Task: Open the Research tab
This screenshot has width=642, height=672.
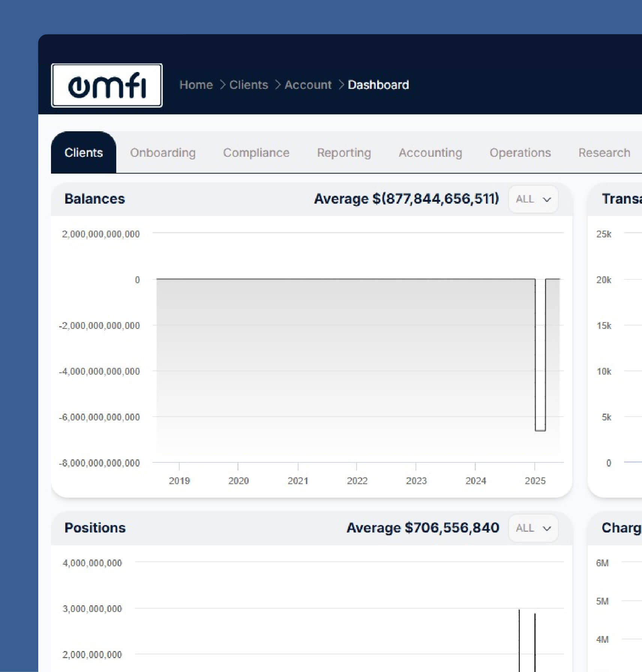Action: point(604,153)
